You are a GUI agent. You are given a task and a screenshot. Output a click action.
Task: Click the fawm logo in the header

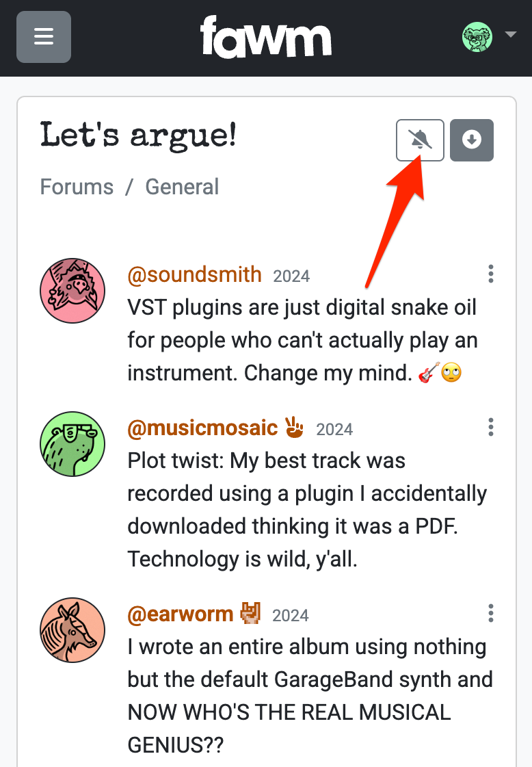click(x=267, y=37)
